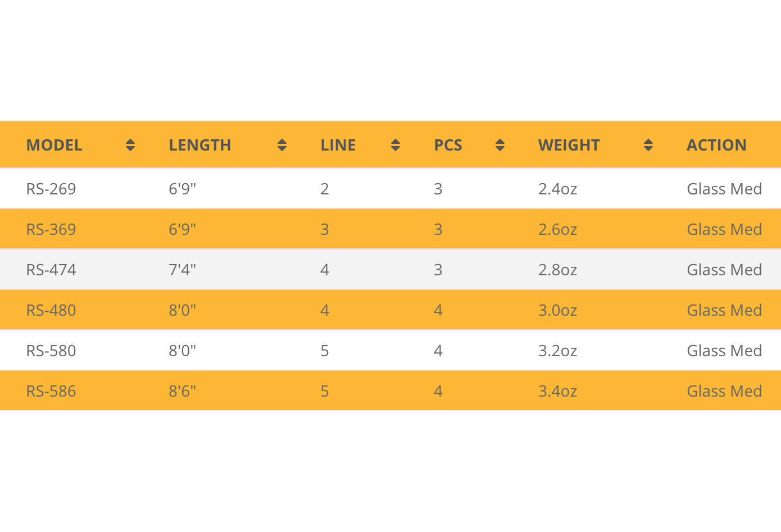Choose the RS-480 model row
This screenshot has height=532, width=781.
click(x=390, y=310)
